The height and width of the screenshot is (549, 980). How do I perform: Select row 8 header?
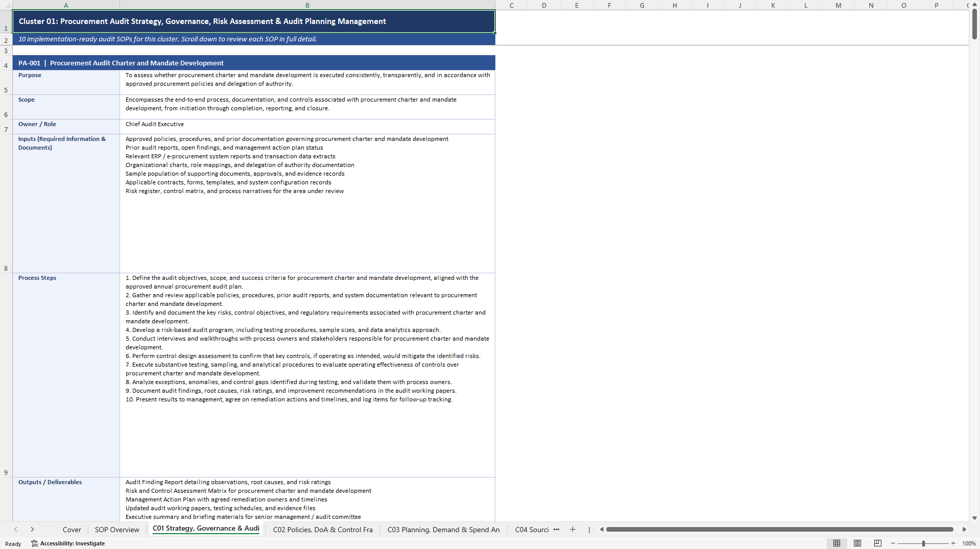pos(6,203)
